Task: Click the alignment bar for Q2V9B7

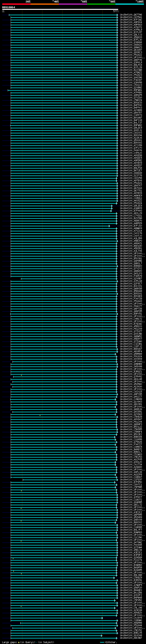Action: pos(69,279)
